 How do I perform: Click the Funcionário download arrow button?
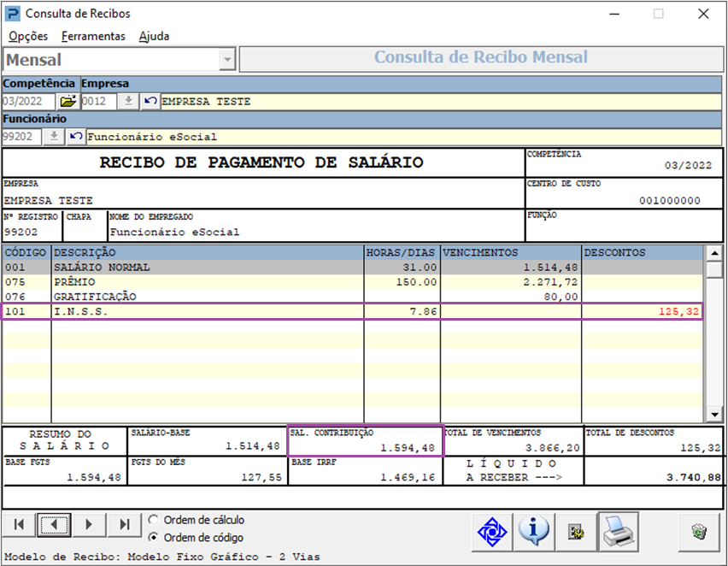coord(54,136)
